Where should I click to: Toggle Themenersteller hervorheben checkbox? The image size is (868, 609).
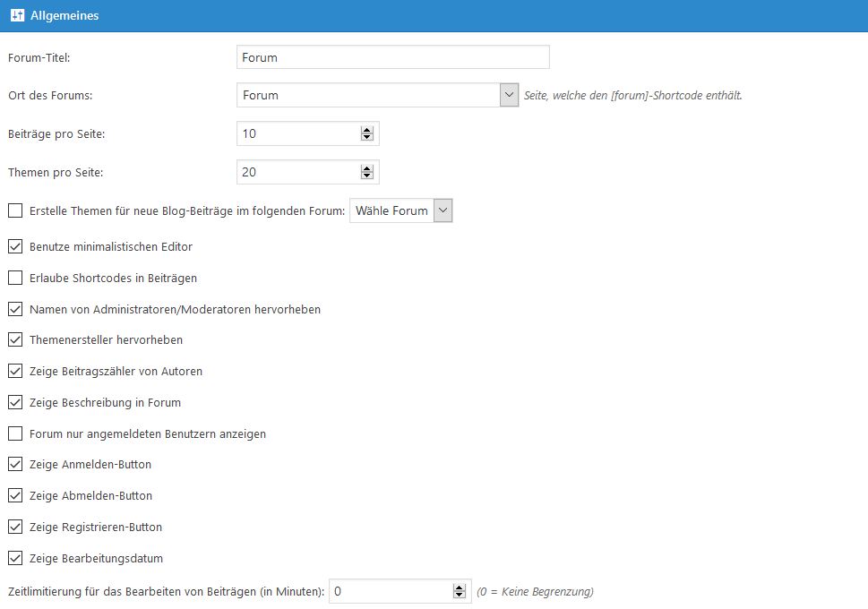pos(15,340)
